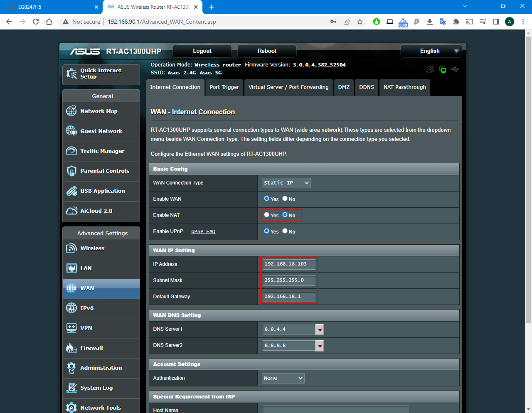Open the Wireless settings icon
This screenshot has width=532, height=413.
coord(71,248)
